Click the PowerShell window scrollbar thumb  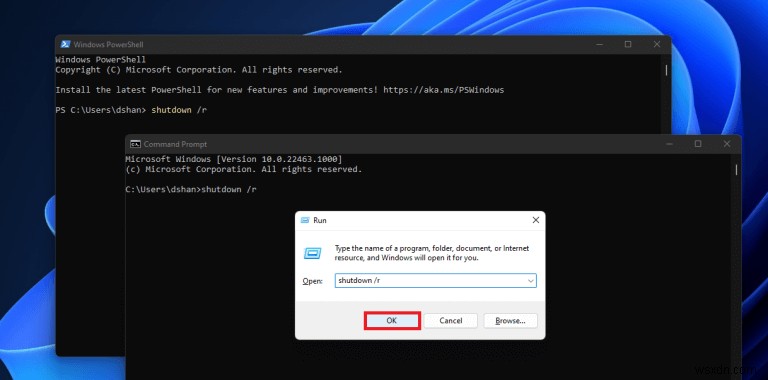(666, 70)
